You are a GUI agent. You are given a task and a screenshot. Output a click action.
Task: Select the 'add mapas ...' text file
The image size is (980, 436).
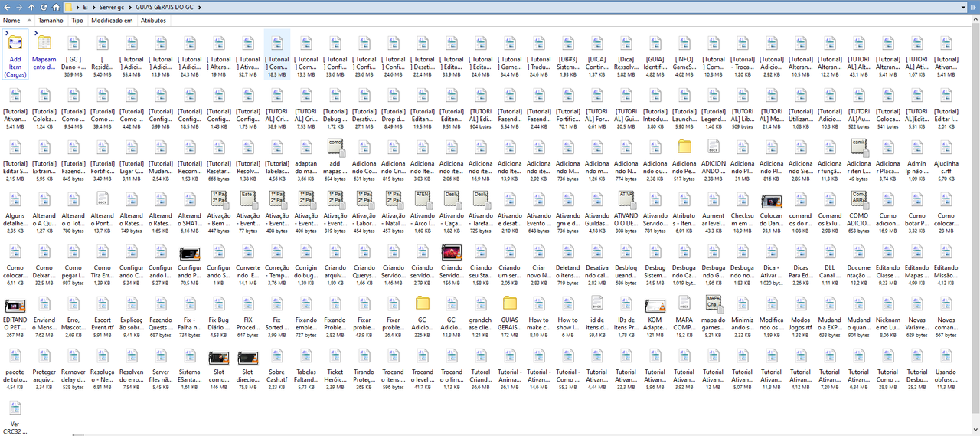coord(335,158)
